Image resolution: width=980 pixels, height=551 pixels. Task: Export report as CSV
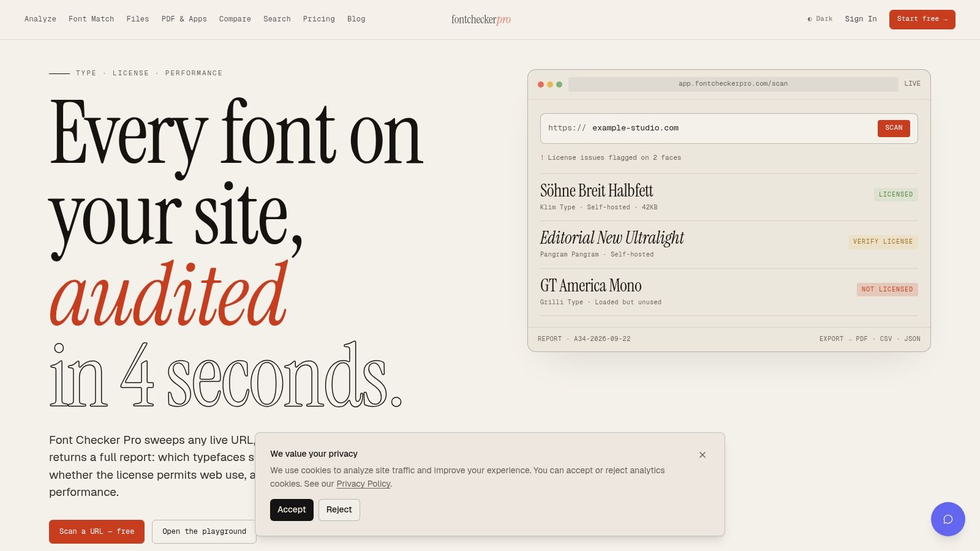[x=886, y=339]
